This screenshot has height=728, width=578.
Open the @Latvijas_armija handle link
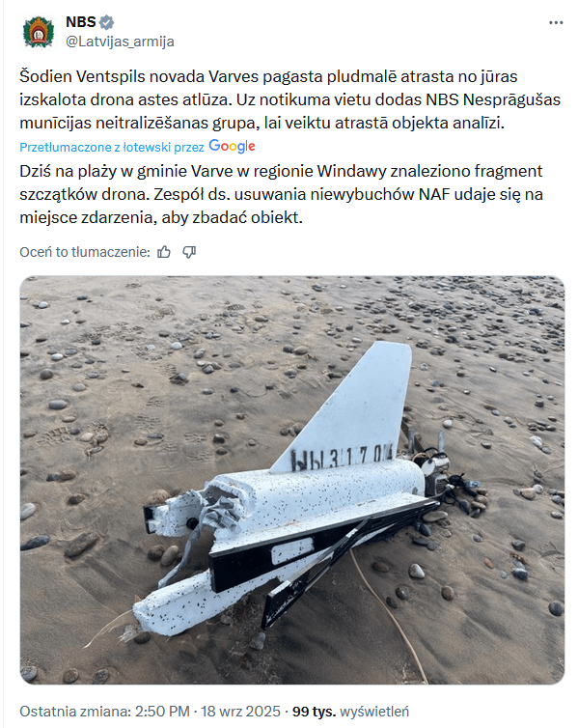(x=120, y=42)
